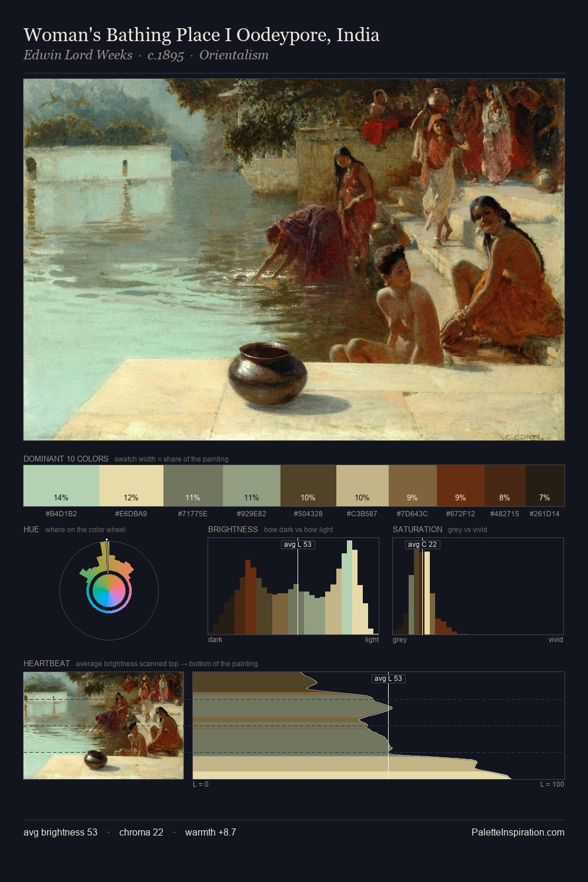Click the brightness histogram chart
The width and height of the screenshot is (588, 882).
point(293,586)
